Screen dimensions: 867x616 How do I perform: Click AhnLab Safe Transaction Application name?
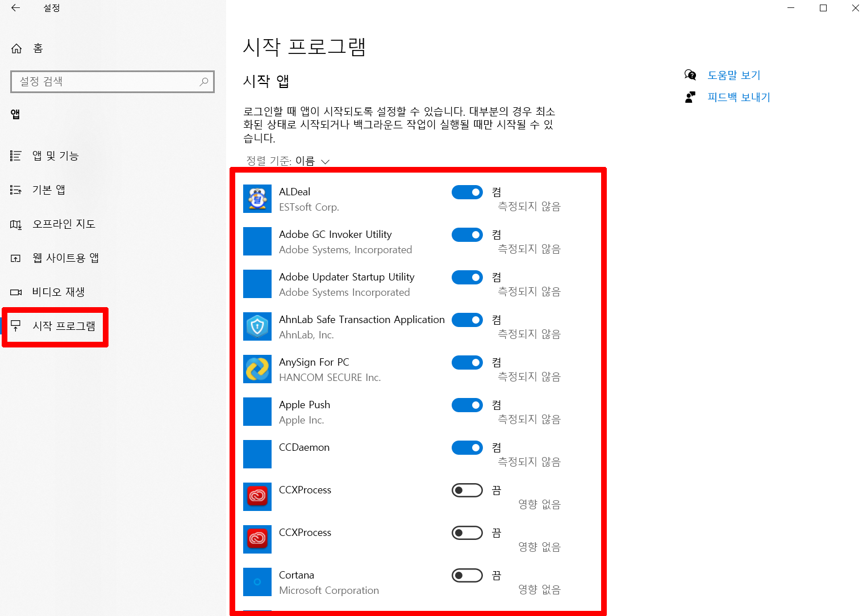[x=362, y=320]
